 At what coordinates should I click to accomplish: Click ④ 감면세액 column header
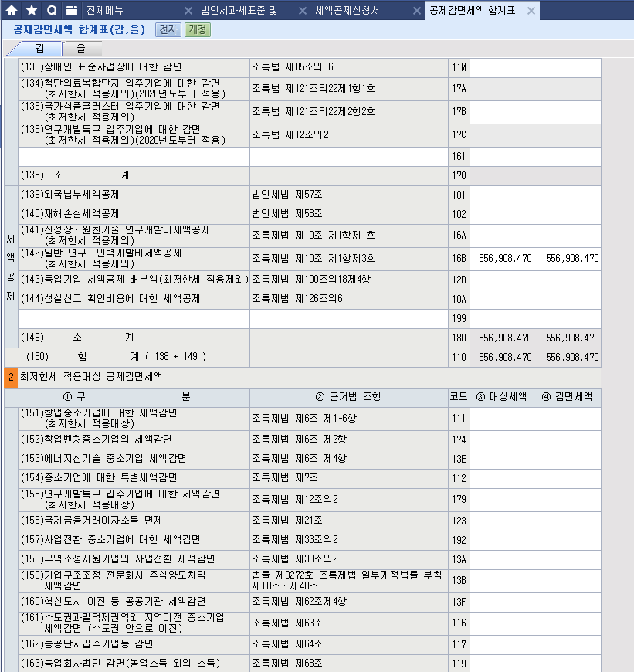tap(568, 397)
